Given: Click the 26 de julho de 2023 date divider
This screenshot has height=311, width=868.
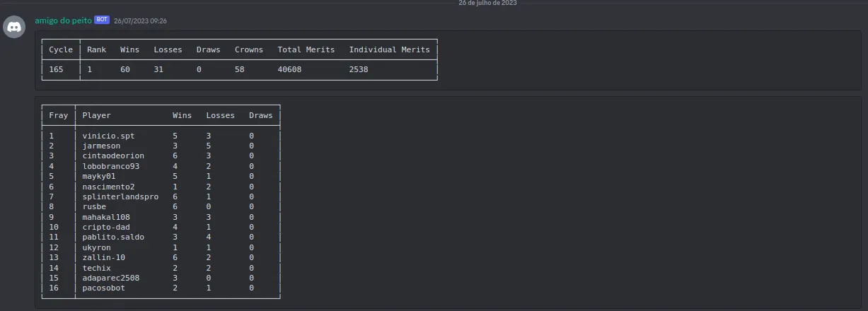Looking at the screenshot, I should 487,3.
